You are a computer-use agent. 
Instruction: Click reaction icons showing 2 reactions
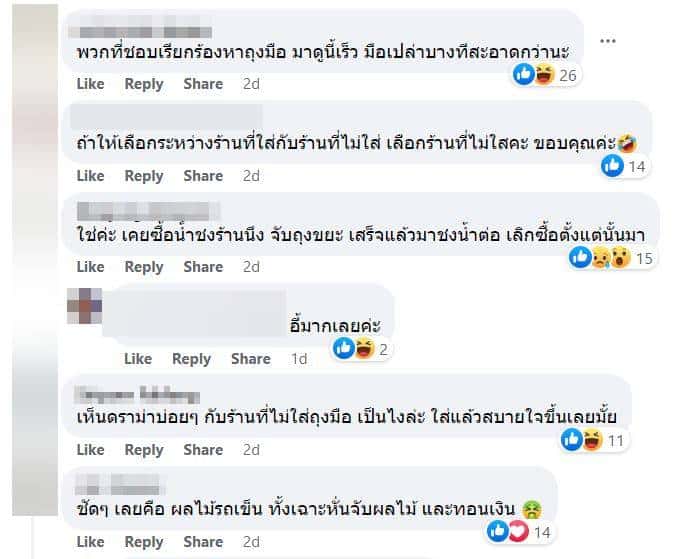pos(360,348)
